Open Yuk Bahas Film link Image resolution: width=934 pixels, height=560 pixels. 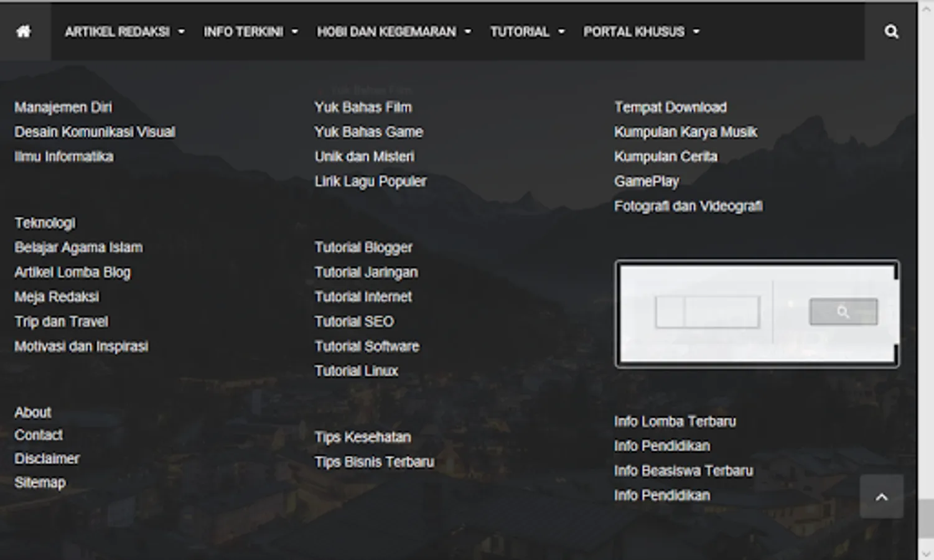[x=363, y=107]
